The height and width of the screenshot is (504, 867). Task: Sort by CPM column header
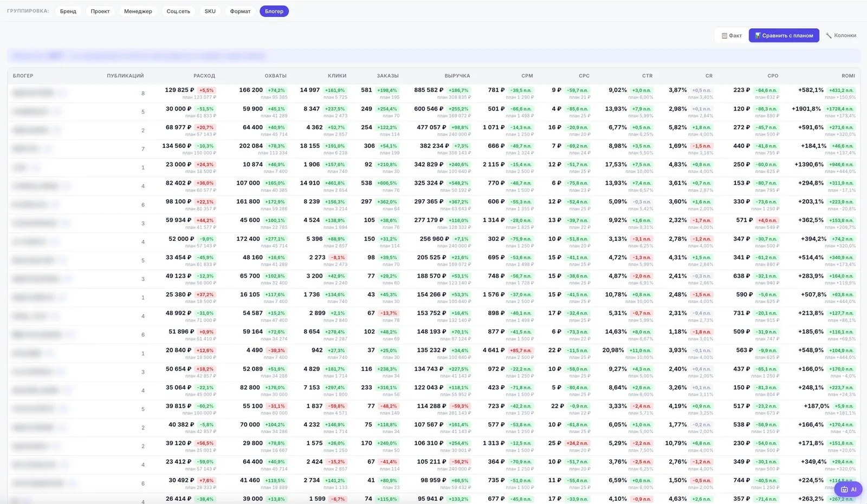pos(527,76)
